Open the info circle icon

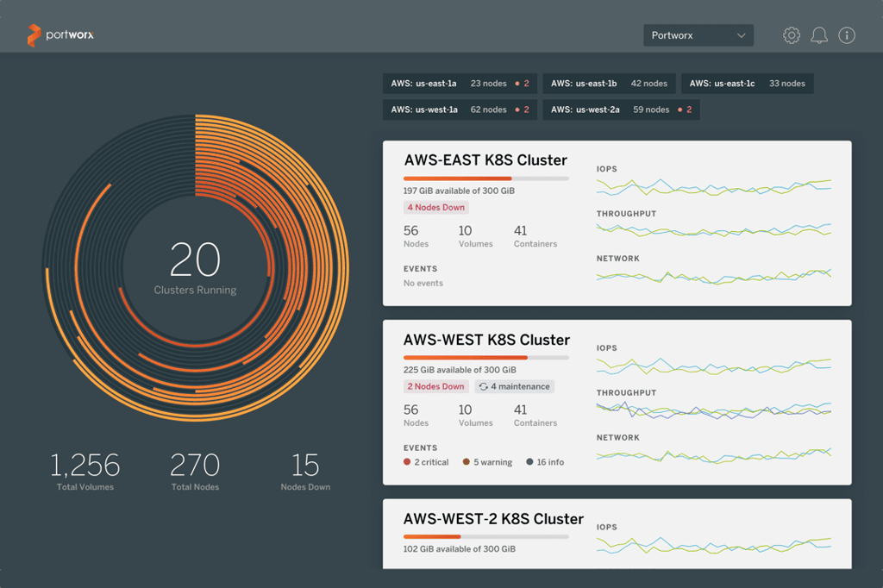847,35
